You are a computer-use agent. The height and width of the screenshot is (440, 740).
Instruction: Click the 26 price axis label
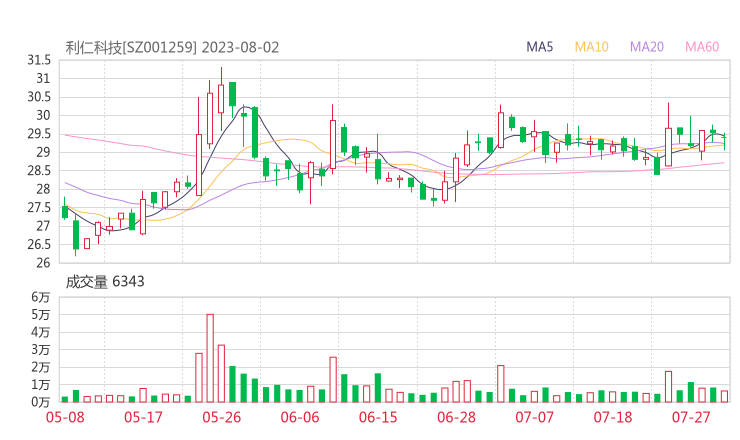(43, 263)
